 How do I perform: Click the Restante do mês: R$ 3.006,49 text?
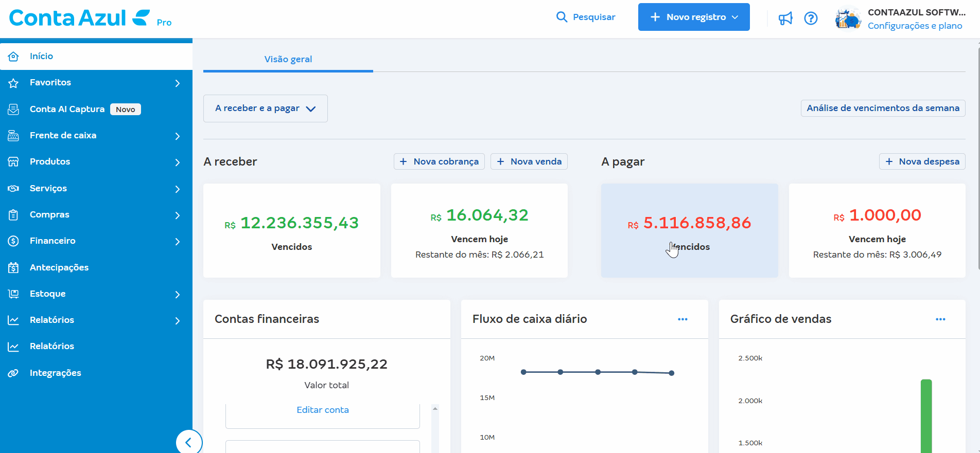pos(877,255)
